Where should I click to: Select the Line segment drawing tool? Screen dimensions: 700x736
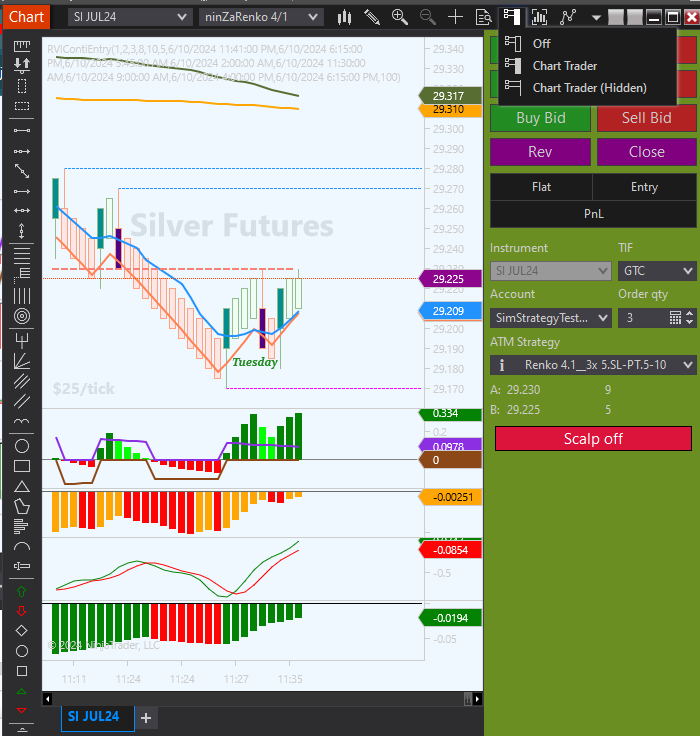[x=22, y=130]
